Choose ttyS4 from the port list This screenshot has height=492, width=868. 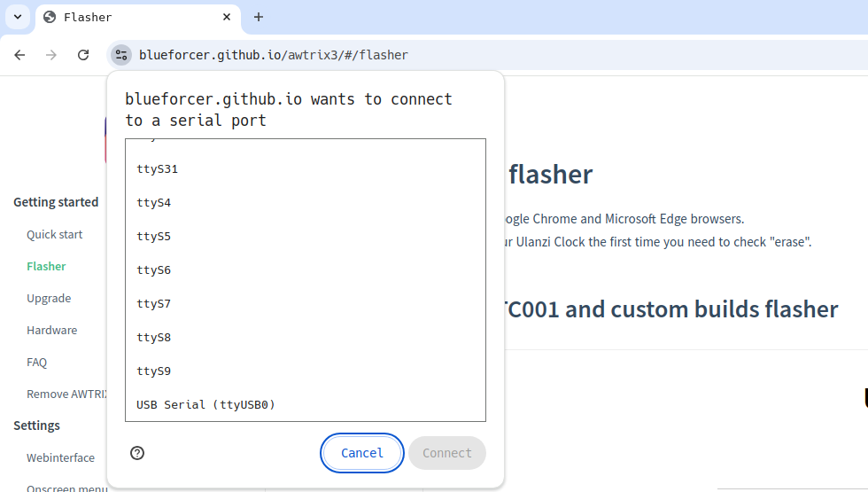coord(154,203)
